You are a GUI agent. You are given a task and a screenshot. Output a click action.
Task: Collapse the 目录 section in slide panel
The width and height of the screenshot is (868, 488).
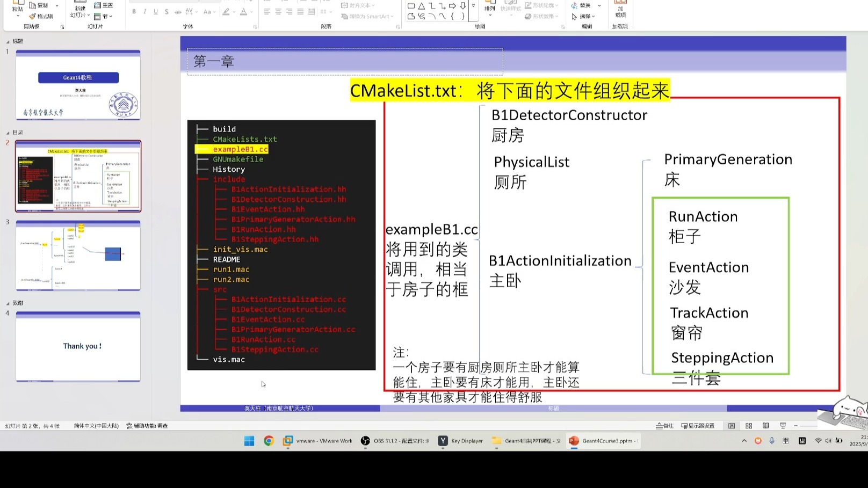pyautogui.click(x=8, y=133)
